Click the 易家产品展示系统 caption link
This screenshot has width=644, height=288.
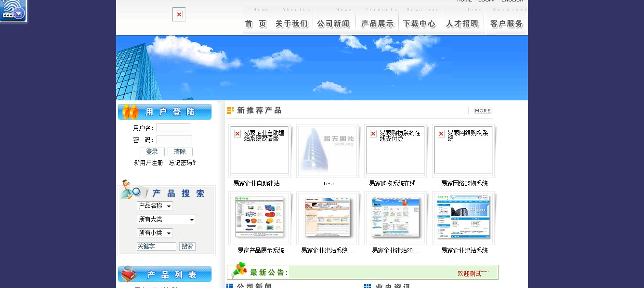click(261, 251)
